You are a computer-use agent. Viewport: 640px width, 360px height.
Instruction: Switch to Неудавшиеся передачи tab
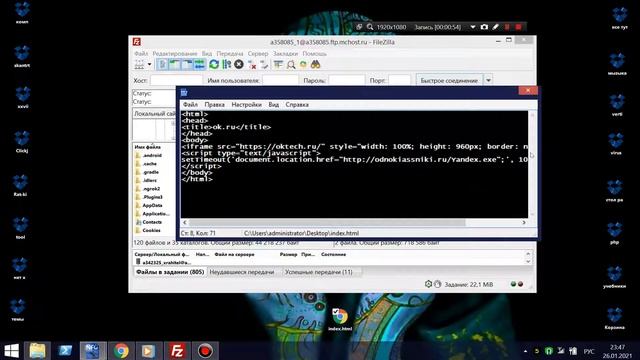(x=241, y=272)
